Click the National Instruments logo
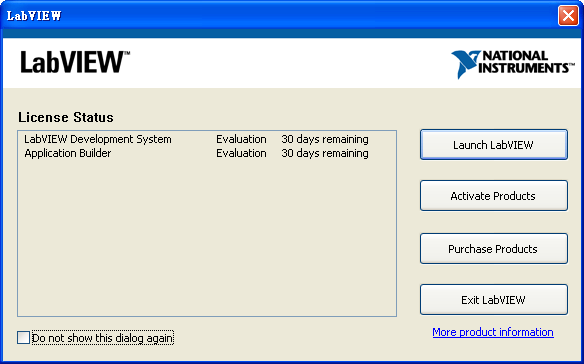Image resolution: width=584 pixels, height=364 pixels. (x=512, y=64)
